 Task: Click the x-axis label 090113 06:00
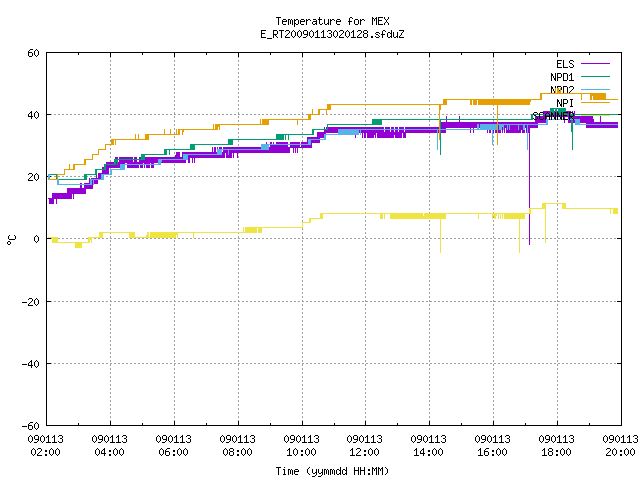coord(173,446)
